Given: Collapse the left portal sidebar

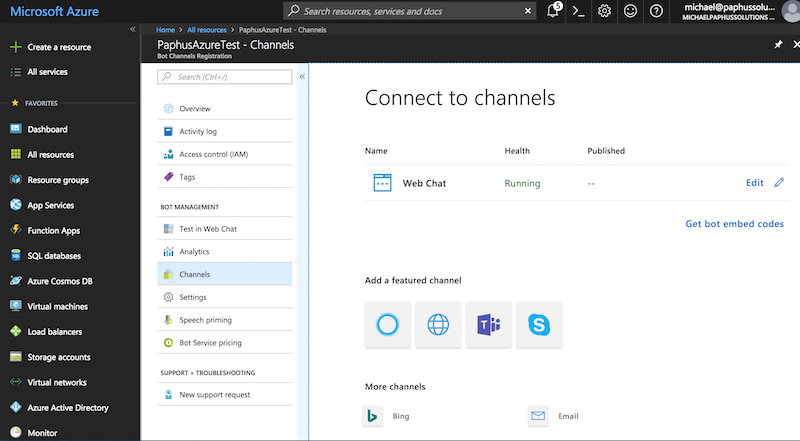Looking at the screenshot, I should click(x=132, y=29).
